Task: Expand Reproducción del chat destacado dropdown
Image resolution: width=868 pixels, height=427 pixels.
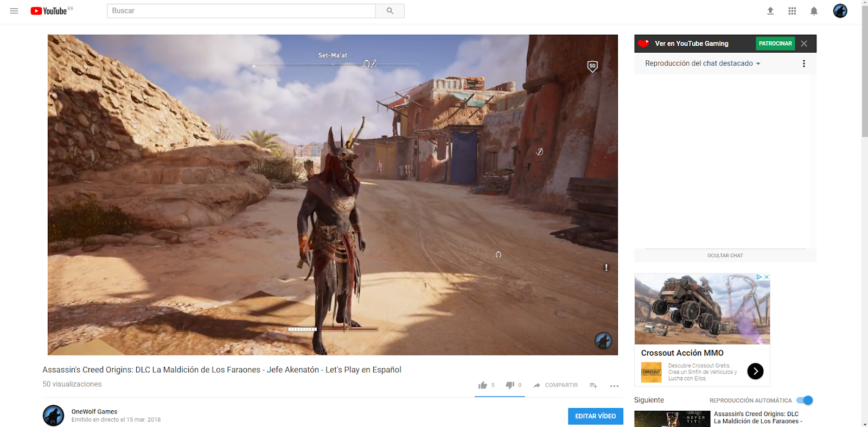Action: click(703, 63)
